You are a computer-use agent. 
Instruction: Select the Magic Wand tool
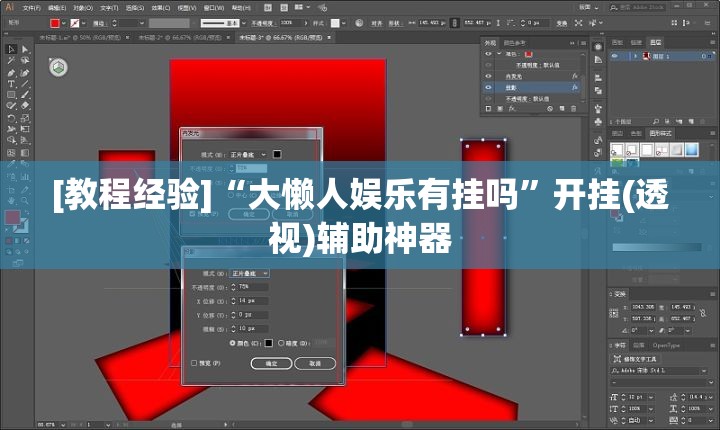coord(11,61)
